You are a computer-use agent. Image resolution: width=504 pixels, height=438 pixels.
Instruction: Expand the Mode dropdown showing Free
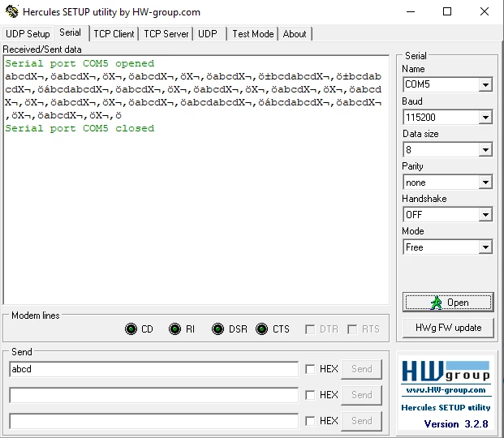485,247
